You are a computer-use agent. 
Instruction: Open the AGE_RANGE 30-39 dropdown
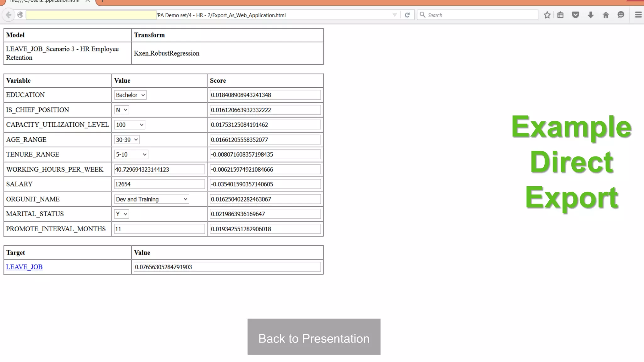127,140
